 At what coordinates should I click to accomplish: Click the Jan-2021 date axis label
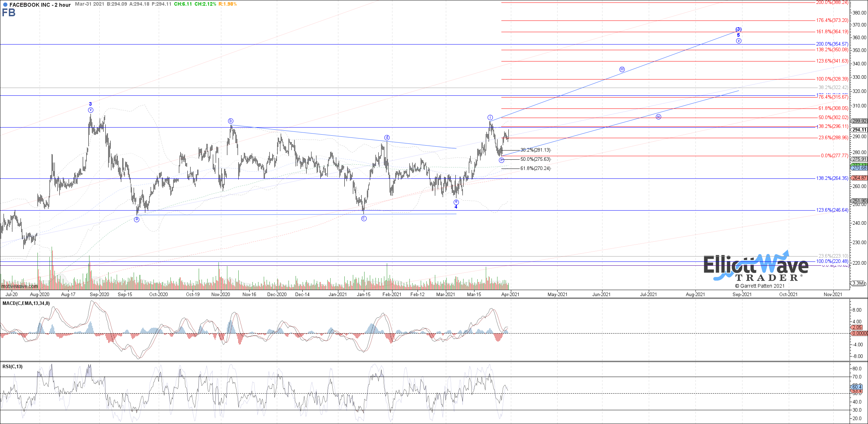pyautogui.click(x=338, y=294)
